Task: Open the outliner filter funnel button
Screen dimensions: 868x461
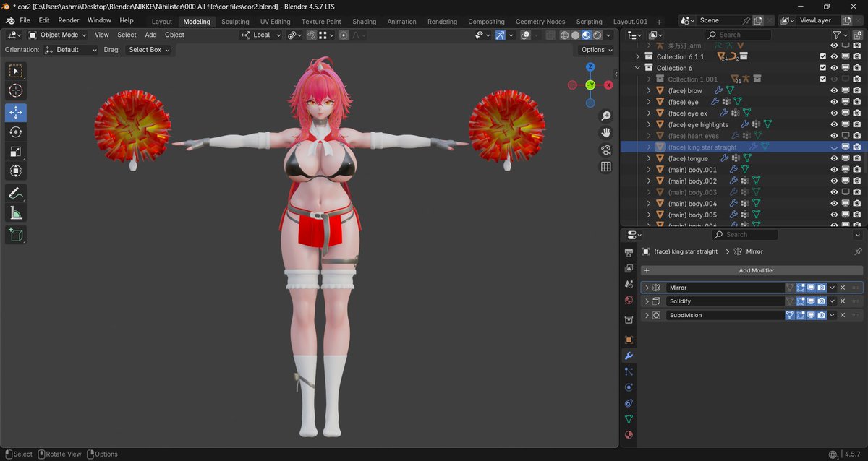Action: 837,35
